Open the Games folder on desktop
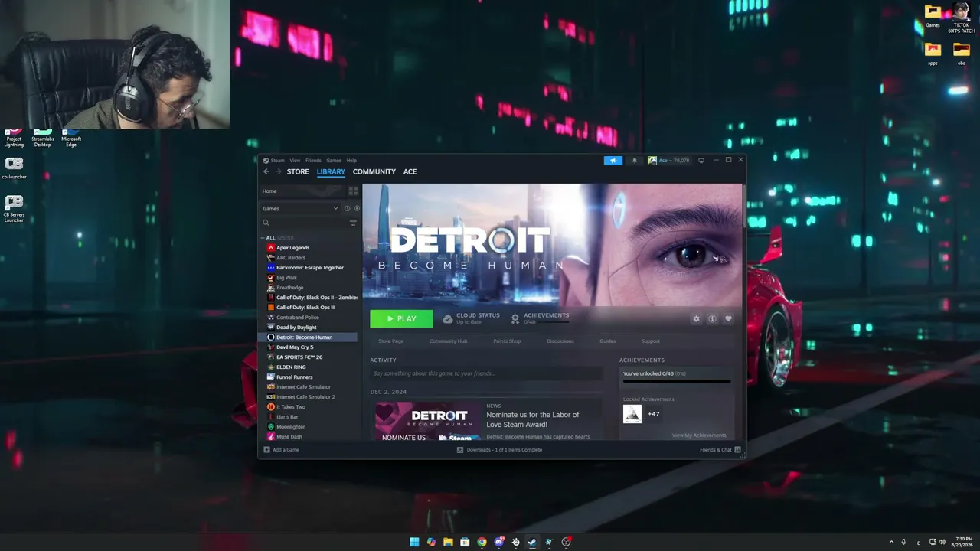The height and width of the screenshot is (551, 980). coord(933,16)
